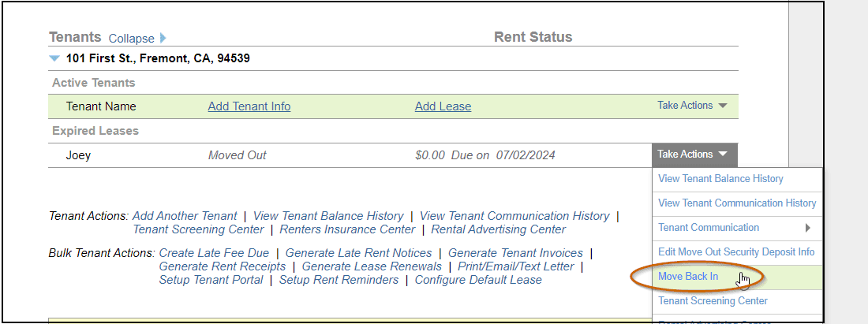Open Generate Tenant Invoices link
Screen dimensions: 868x324
coord(515,253)
